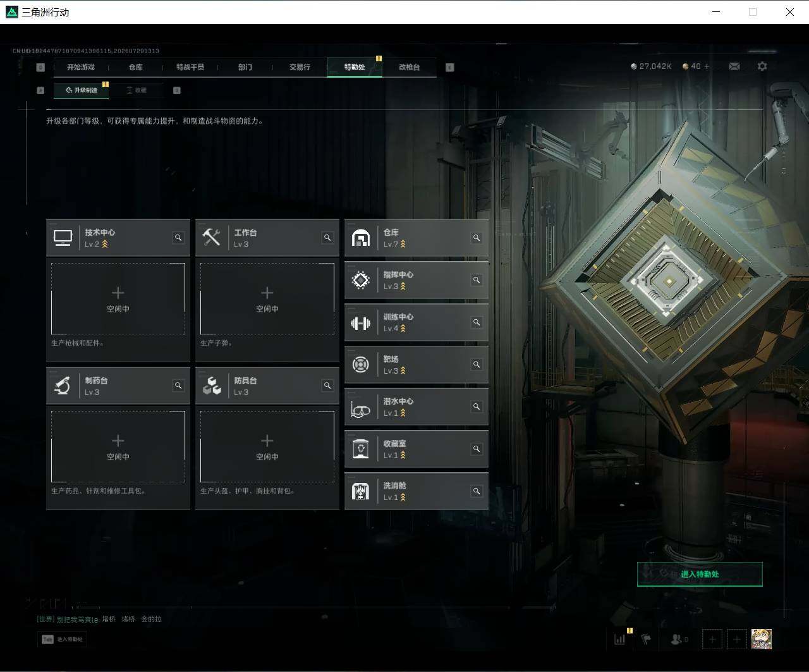This screenshot has width=809, height=672.
Task: Click the 训练中心 dumbbell icon
Action: point(361,323)
